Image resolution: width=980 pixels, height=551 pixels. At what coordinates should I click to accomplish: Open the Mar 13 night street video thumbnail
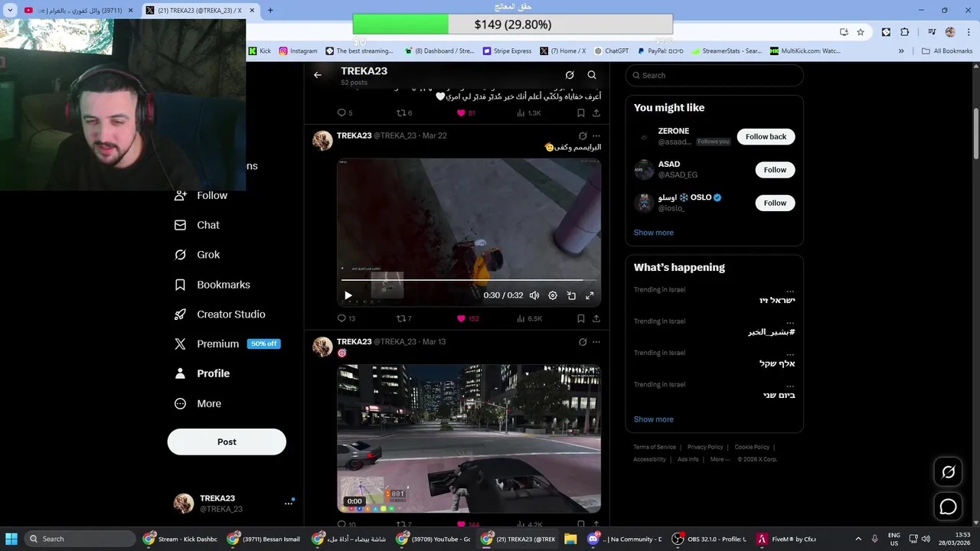pos(469,439)
